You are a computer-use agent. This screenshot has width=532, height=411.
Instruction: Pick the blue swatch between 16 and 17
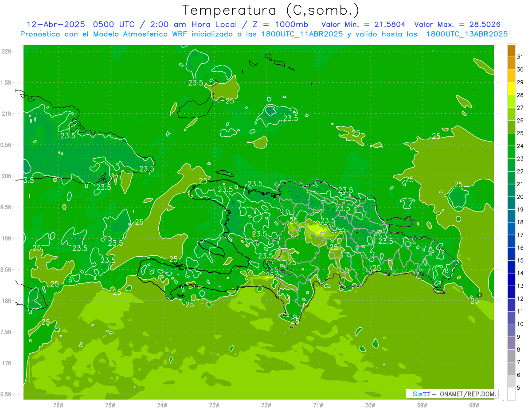click(511, 241)
